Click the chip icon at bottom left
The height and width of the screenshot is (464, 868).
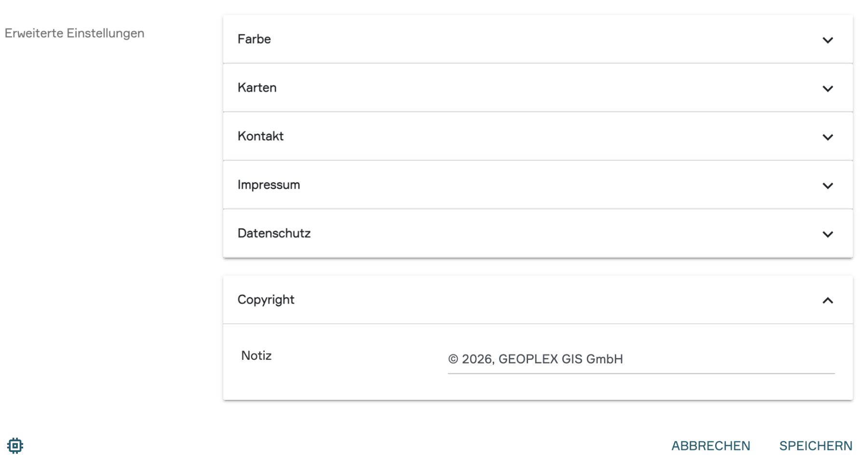click(15, 446)
